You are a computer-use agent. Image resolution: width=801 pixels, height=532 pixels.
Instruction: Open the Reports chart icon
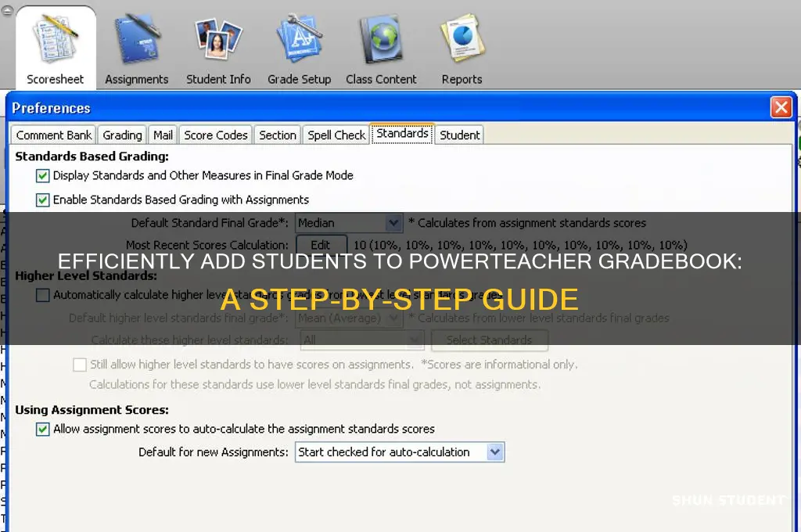coord(462,39)
